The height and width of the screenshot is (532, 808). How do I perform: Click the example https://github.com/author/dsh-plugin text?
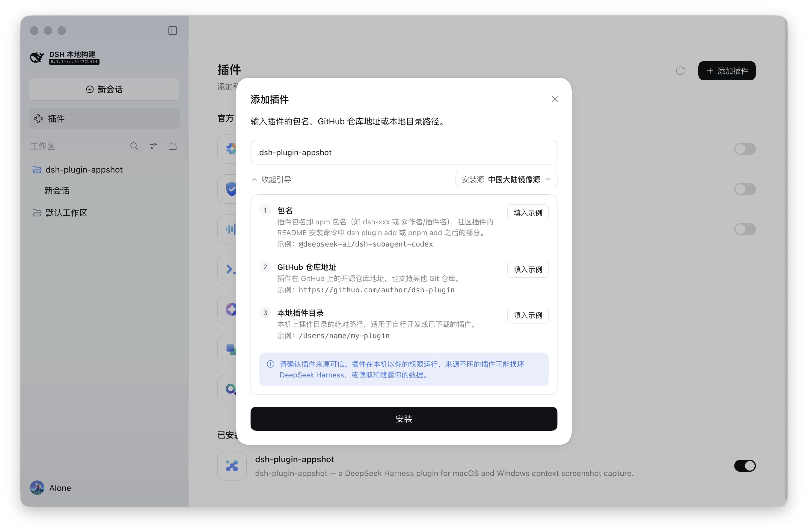point(376,290)
